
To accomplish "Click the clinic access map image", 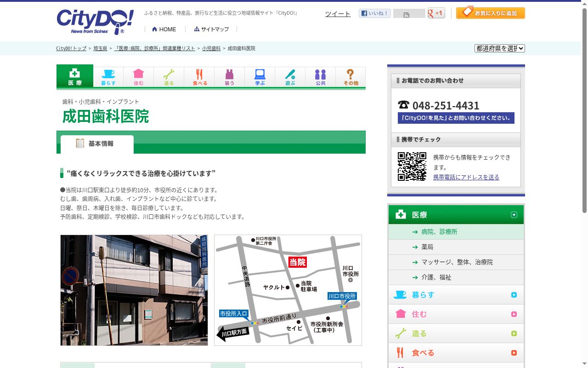I will click(288, 290).
